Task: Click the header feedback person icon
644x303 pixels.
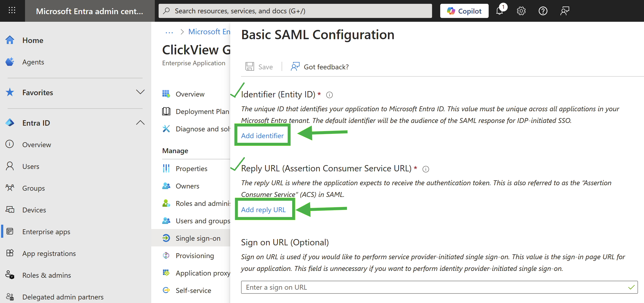Action: point(565,11)
